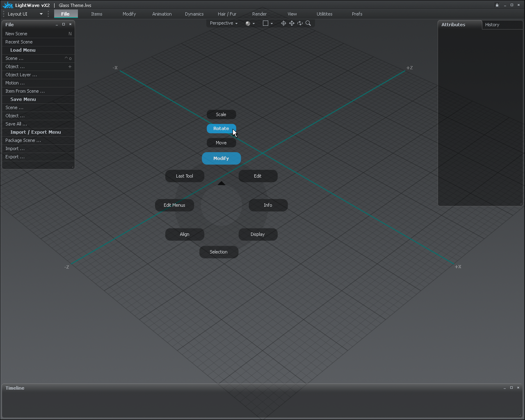Click the lock icon in title bar
This screenshot has height=420, width=525.
coord(497,5)
